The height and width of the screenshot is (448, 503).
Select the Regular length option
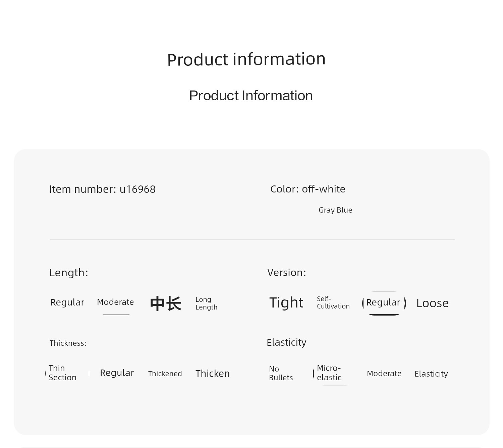(67, 302)
